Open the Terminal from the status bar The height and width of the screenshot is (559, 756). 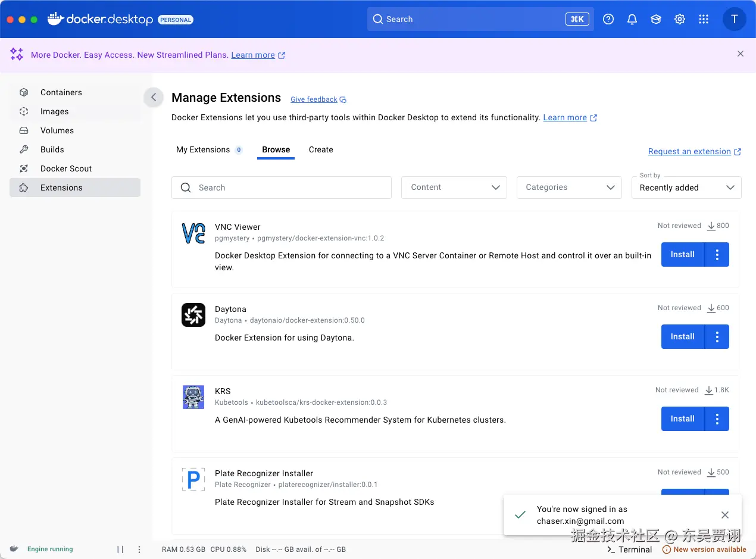(x=629, y=549)
